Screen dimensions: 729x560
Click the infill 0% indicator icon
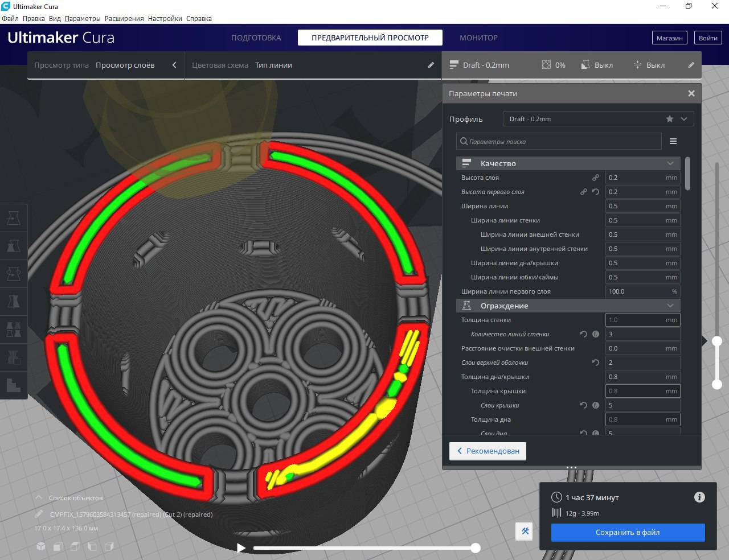point(546,65)
